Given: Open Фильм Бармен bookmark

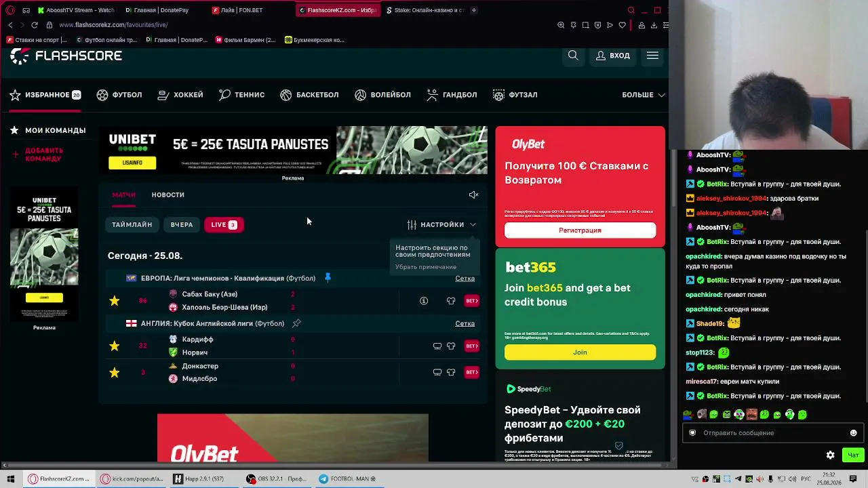Looking at the screenshot, I should 245,40.
